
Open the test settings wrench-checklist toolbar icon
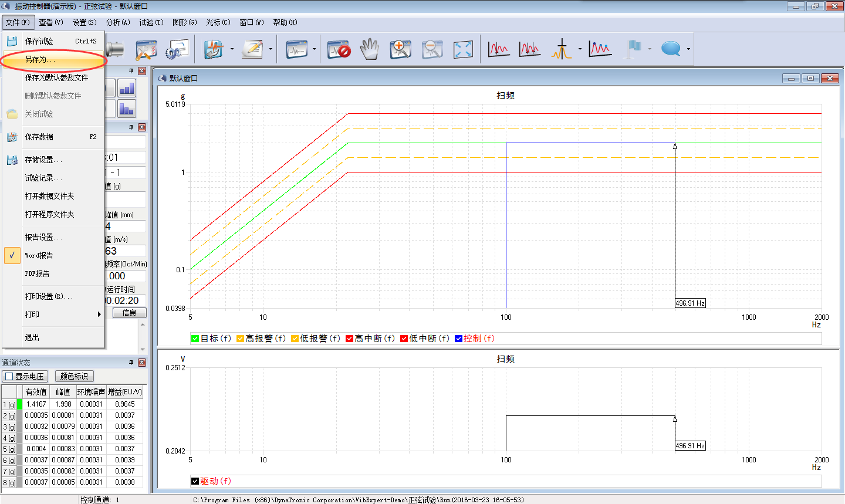[146, 49]
